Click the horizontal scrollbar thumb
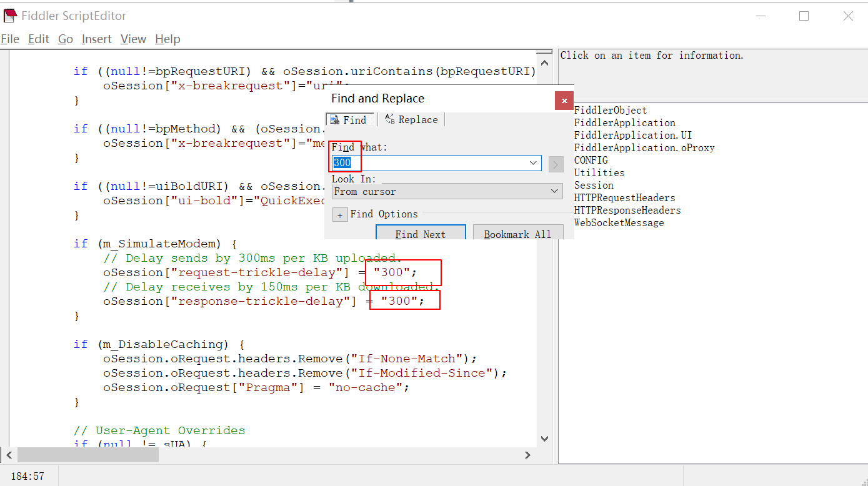The height and width of the screenshot is (486, 868). tap(87, 455)
